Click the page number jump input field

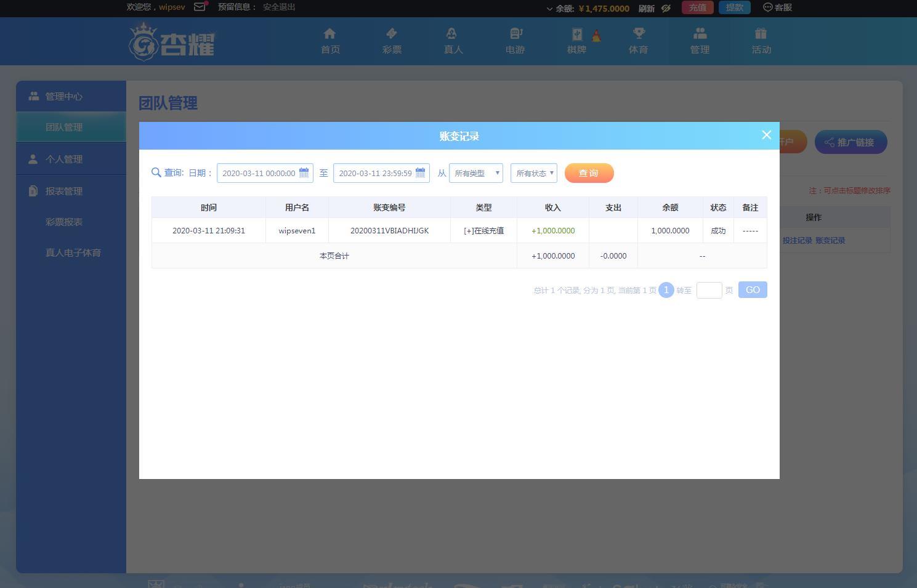coord(709,290)
